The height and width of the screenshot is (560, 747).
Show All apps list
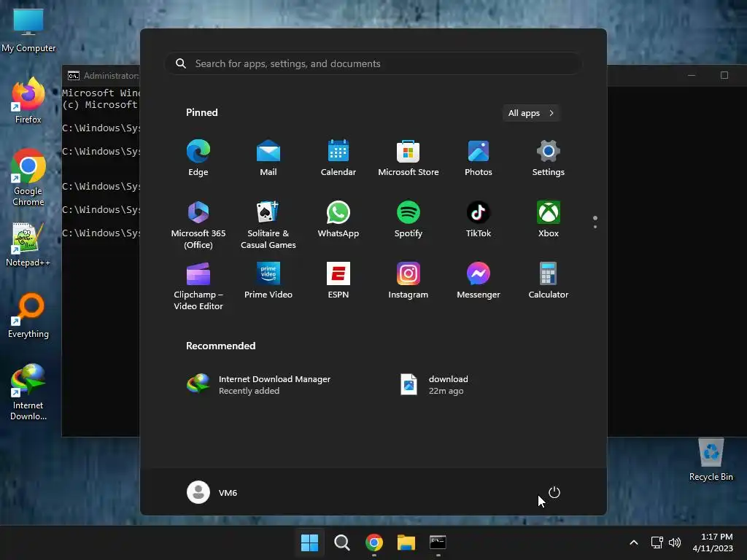tap(531, 113)
